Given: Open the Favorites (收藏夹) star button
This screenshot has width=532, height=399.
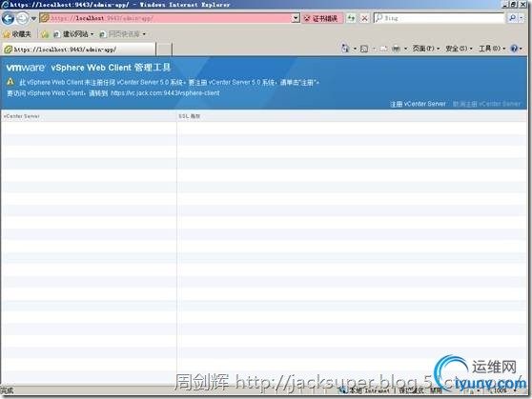Looking at the screenshot, I should point(17,34).
